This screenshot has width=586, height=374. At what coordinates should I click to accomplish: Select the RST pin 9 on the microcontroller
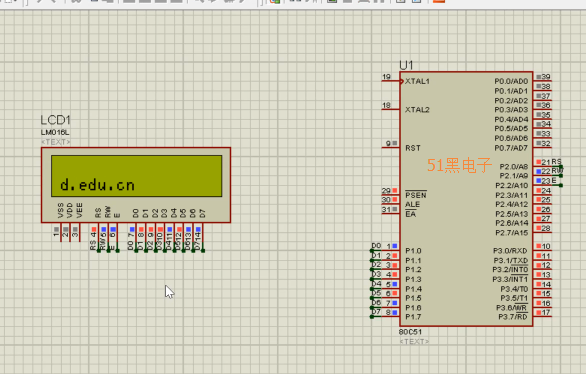coord(391,147)
